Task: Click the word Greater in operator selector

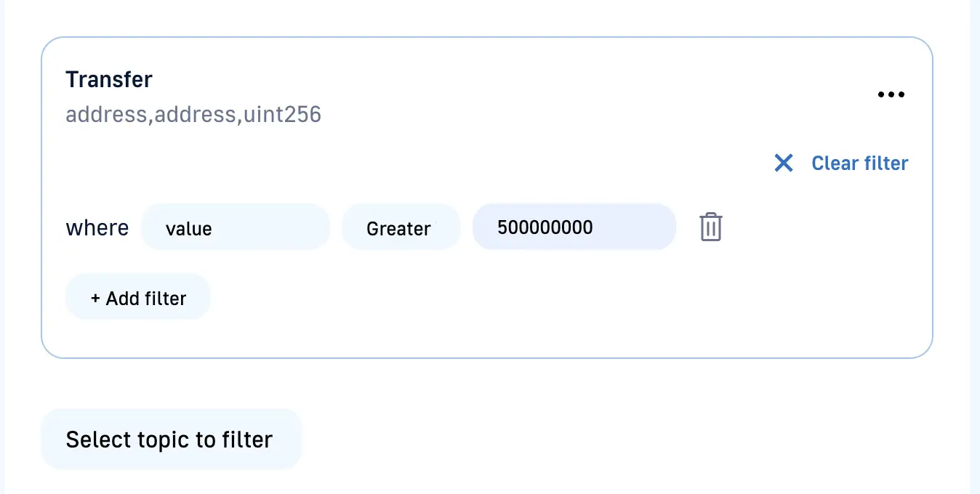Action: point(398,228)
